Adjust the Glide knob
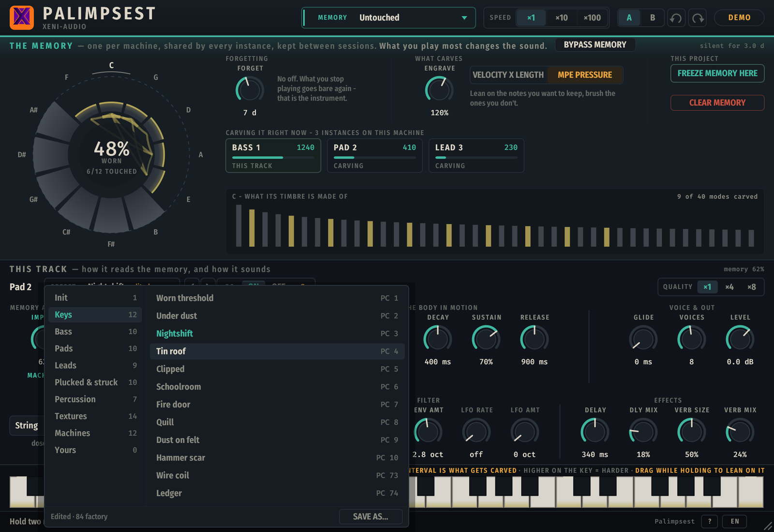The width and height of the screenshot is (774, 532). click(x=643, y=339)
